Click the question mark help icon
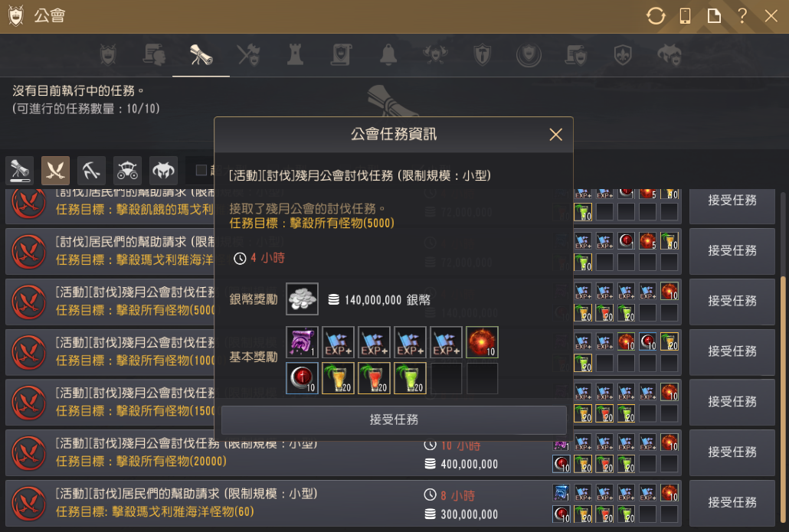 (742, 16)
